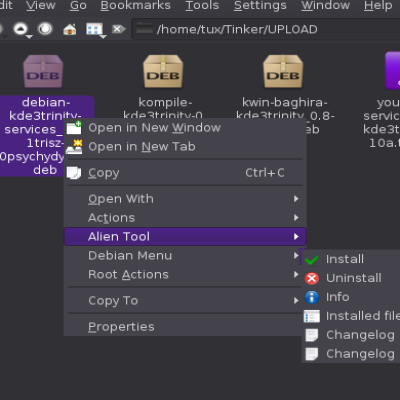Screen dimensions: 400x400
Task: Choose Install in the submenu
Action: [351, 259]
